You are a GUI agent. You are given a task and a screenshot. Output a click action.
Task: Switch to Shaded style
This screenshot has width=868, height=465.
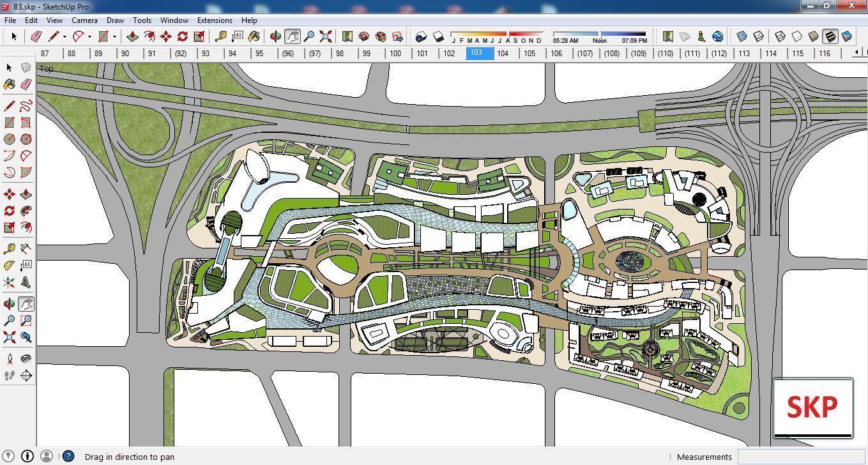[813, 36]
